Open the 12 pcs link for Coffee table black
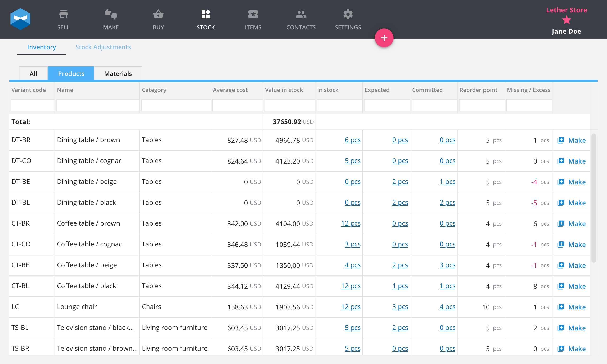This screenshot has width=607, height=364. 351,286
